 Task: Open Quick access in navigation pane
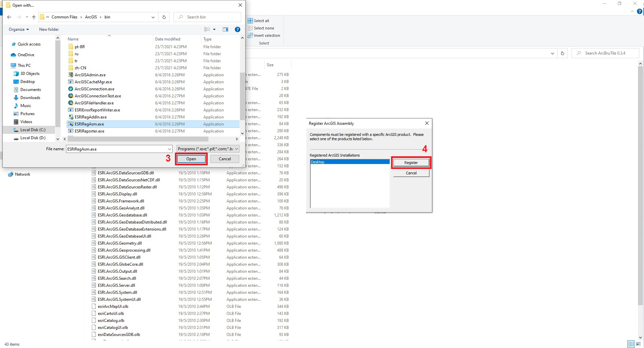29,44
